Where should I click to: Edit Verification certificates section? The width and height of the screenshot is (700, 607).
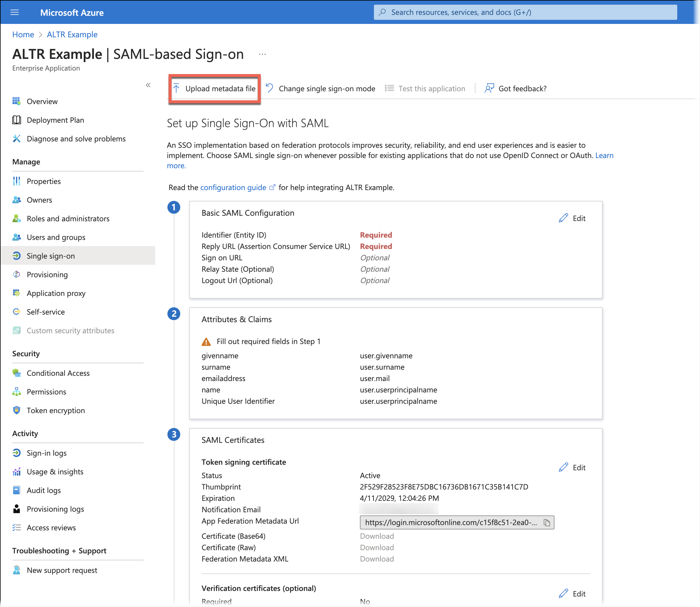[572, 594]
